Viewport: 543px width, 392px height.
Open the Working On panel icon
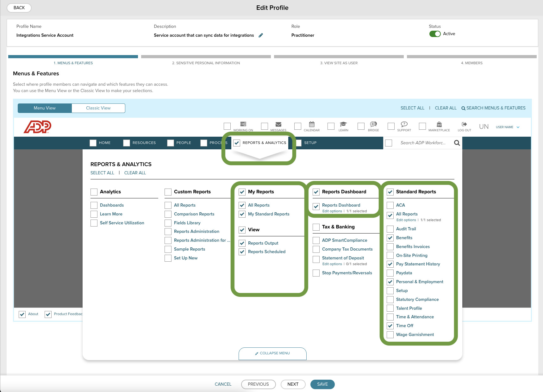243,124
